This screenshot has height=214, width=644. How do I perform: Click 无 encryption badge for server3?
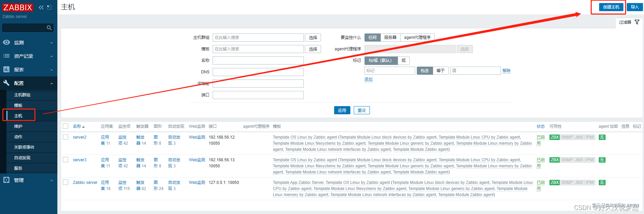(602, 160)
